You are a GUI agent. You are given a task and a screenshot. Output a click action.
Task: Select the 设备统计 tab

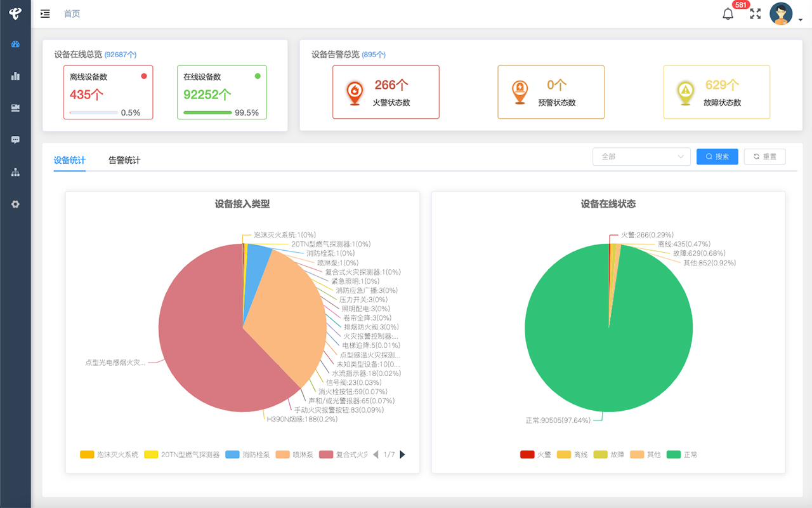click(x=70, y=161)
